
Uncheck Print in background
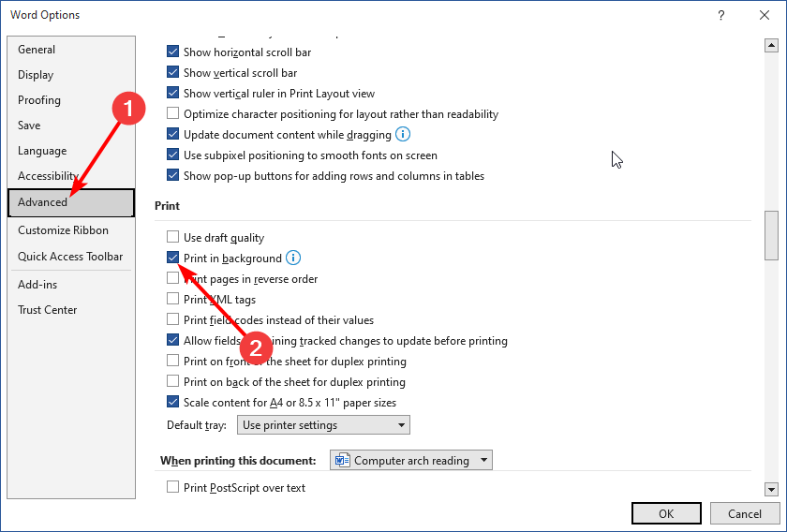[172, 258]
